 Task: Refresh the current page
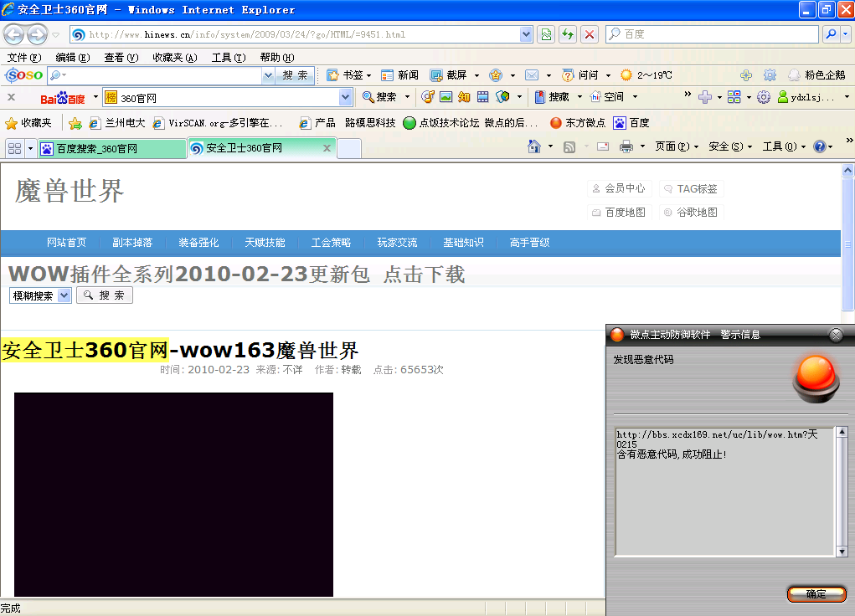568,34
